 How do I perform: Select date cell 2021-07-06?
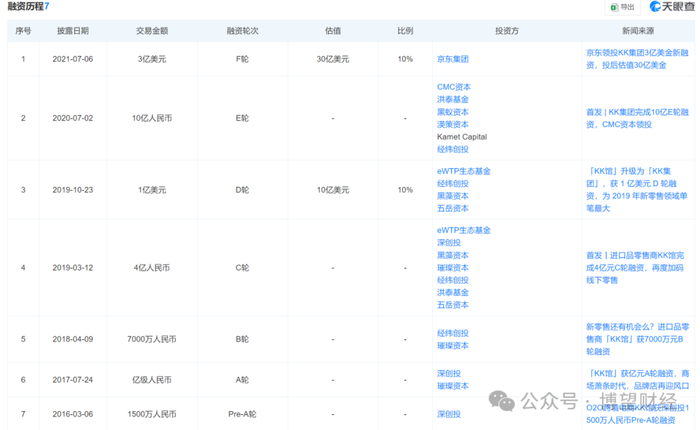coord(73,59)
